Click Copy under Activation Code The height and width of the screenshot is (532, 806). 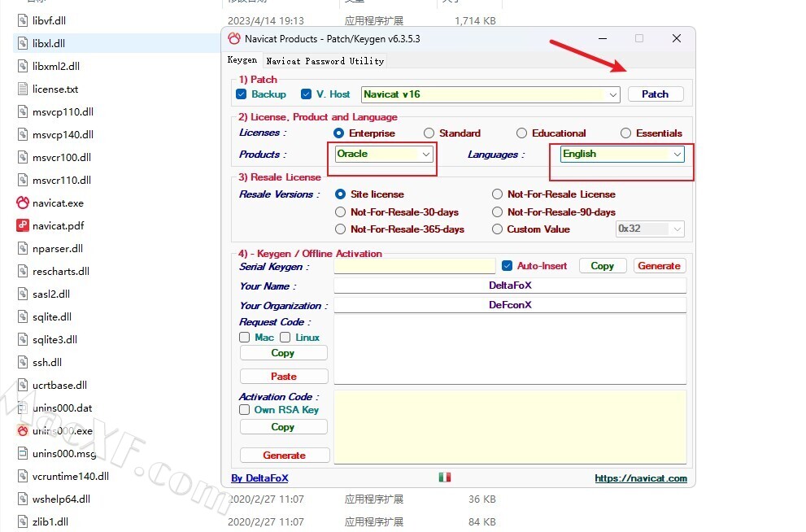coord(283,427)
